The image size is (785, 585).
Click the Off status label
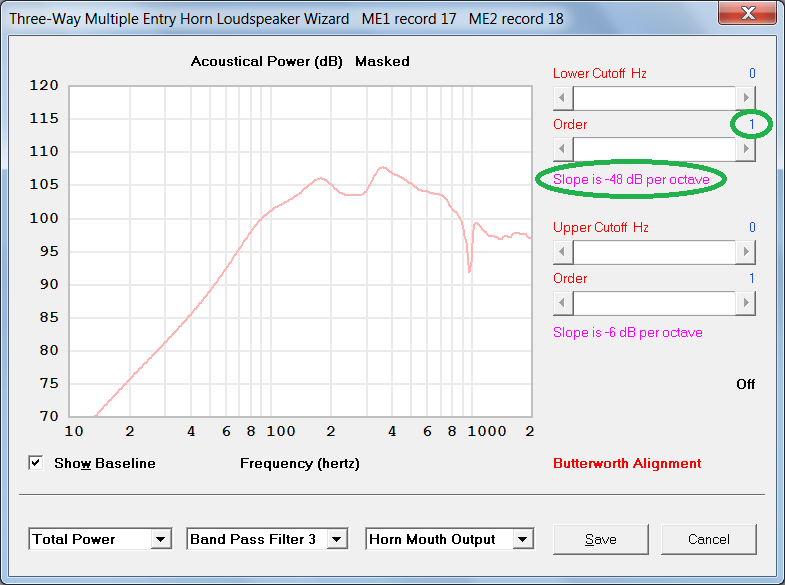pyautogui.click(x=745, y=384)
